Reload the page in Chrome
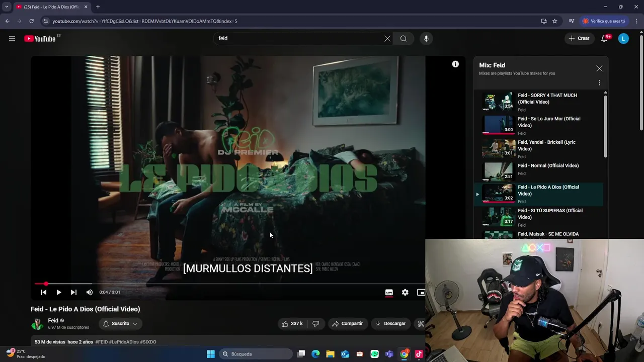 click(31, 21)
